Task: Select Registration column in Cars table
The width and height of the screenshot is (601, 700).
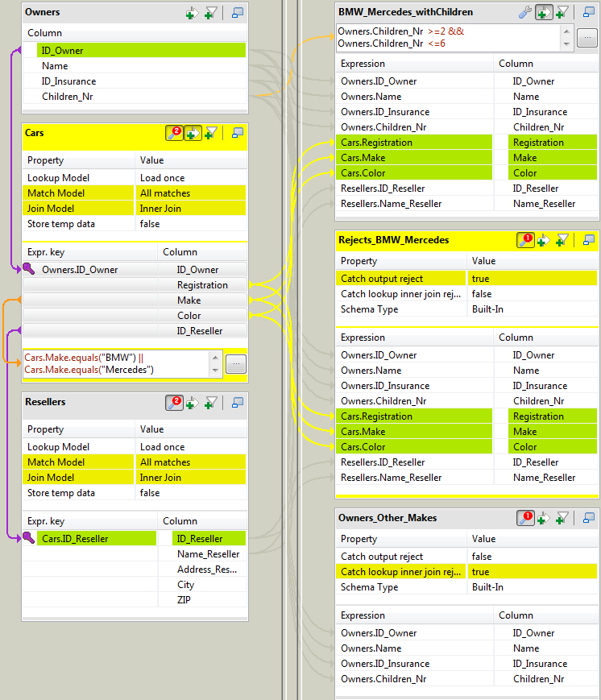Action: (202, 285)
